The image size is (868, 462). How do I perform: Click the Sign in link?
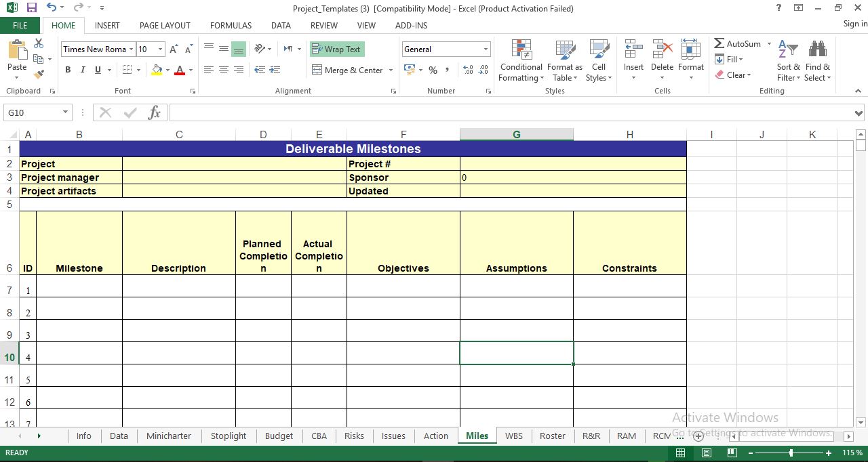854,23
